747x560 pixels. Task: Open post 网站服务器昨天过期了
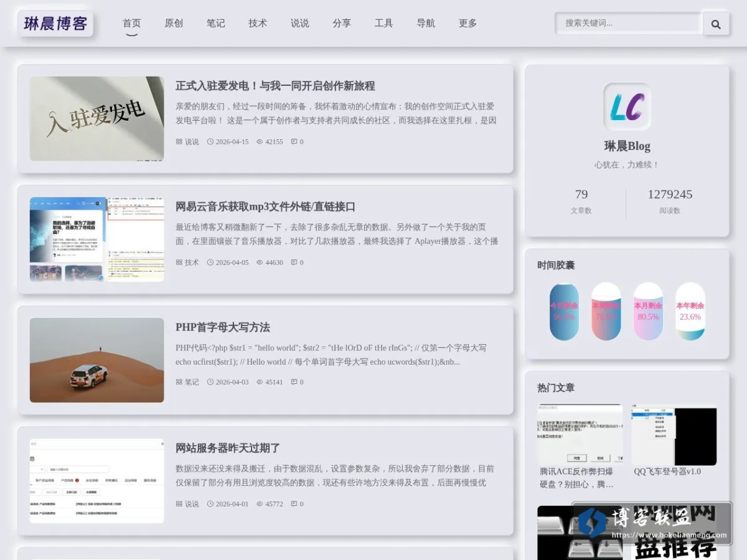click(x=228, y=448)
